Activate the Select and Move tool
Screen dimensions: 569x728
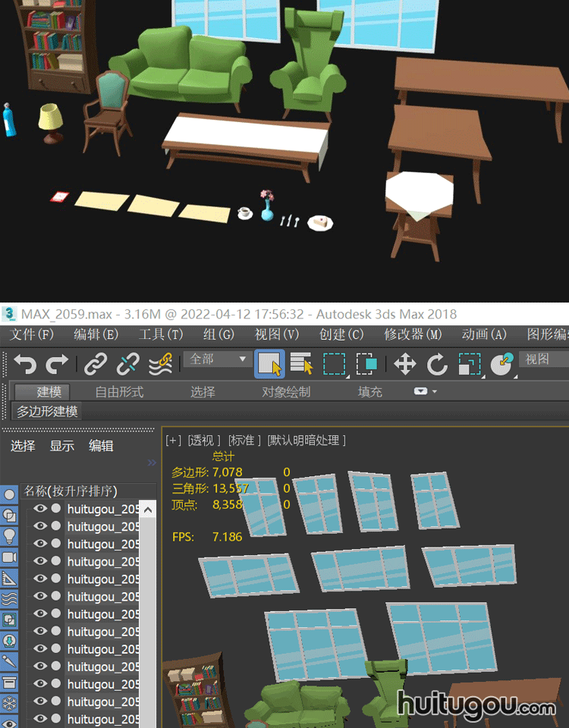pyautogui.click(x=404, y=364)
